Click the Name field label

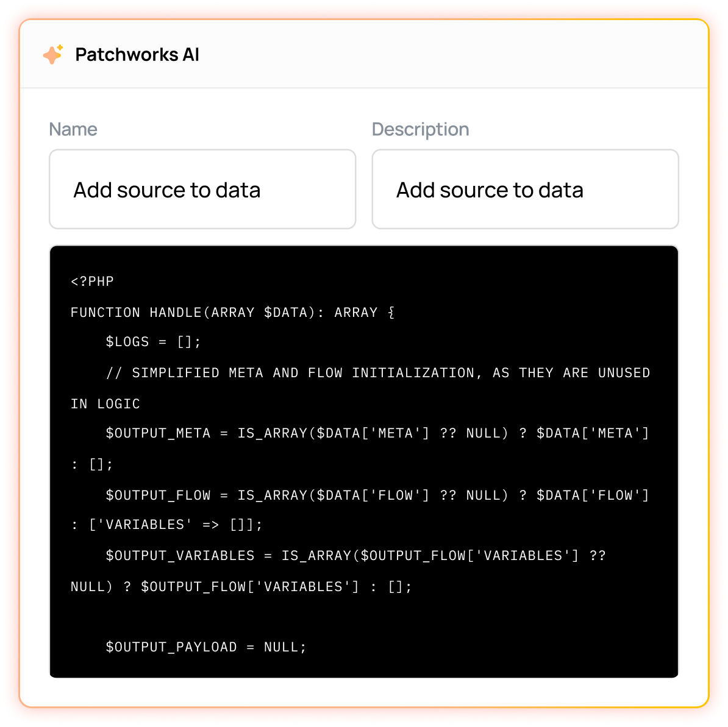tap(73, 129)
